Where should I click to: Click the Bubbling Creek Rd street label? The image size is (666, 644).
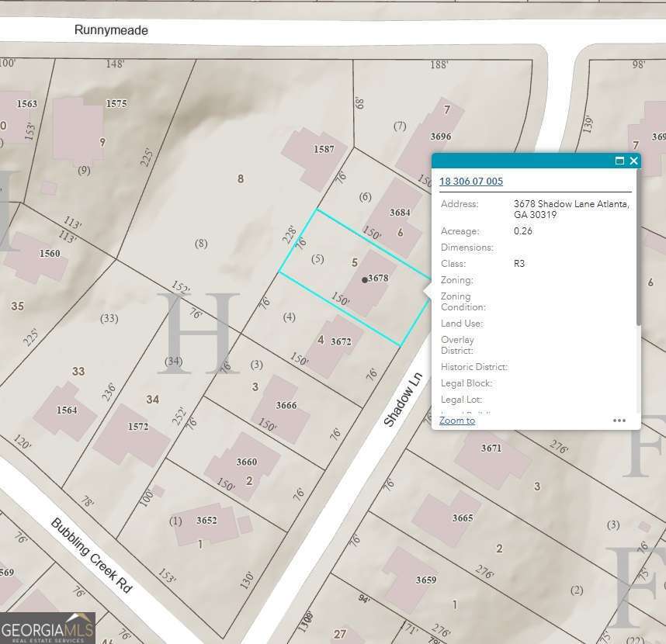pyautogui.click(x=92, y=556)
